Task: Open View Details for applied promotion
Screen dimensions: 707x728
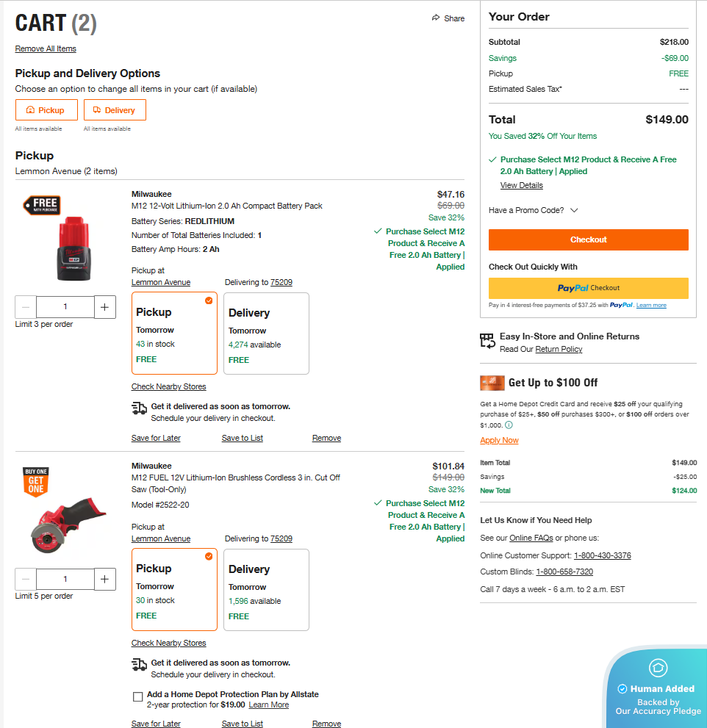Action: click(x=521, y=186)
